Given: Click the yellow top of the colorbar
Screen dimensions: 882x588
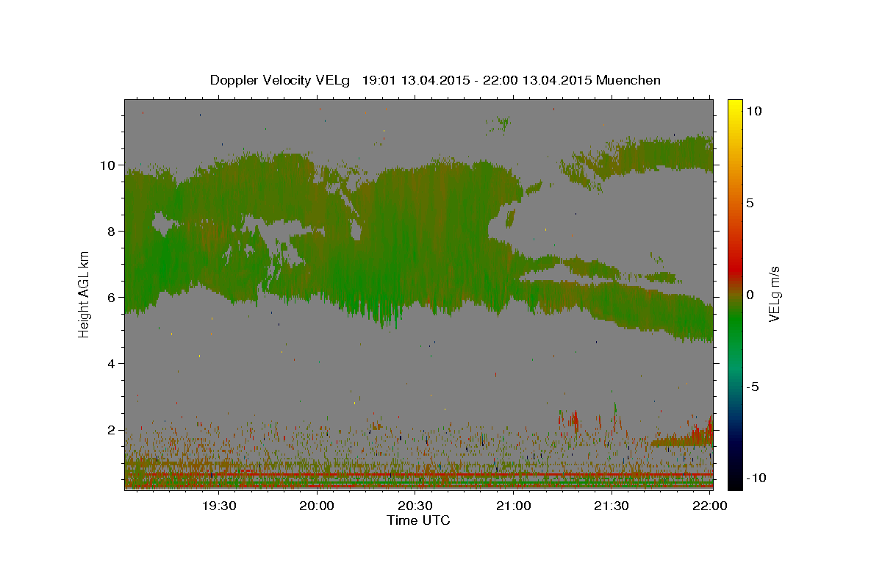Looking at the screenshot, I should pyautogui.click(x=734, y=107).
